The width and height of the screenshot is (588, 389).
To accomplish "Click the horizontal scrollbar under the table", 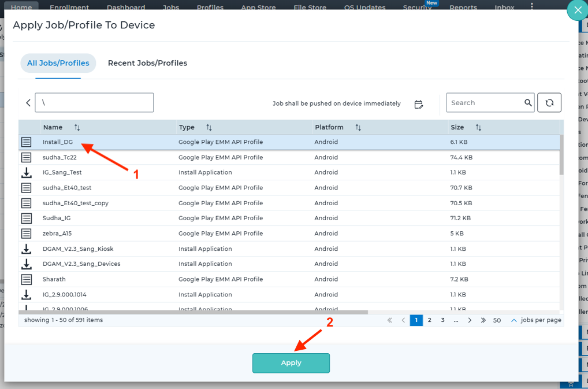I will (193, 312).
